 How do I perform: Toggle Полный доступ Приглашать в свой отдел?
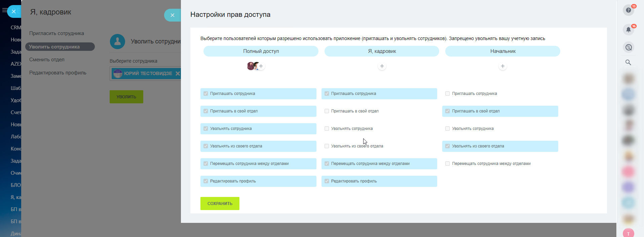pos(206,111)
